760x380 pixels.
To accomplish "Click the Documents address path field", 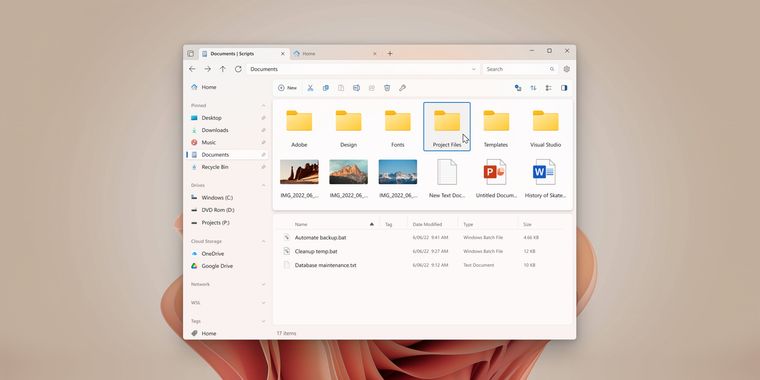I will 363,69.
